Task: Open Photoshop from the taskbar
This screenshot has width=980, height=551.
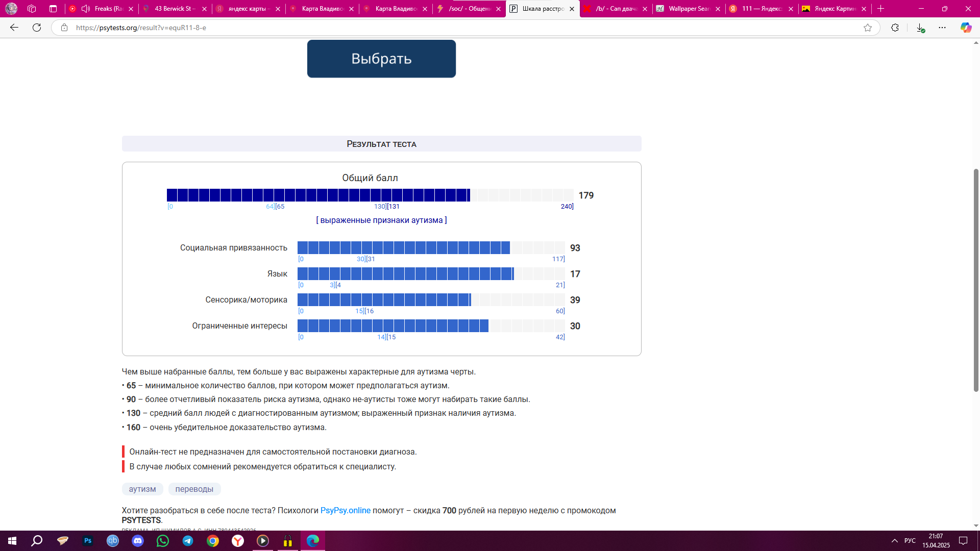Action: [88, 541]
